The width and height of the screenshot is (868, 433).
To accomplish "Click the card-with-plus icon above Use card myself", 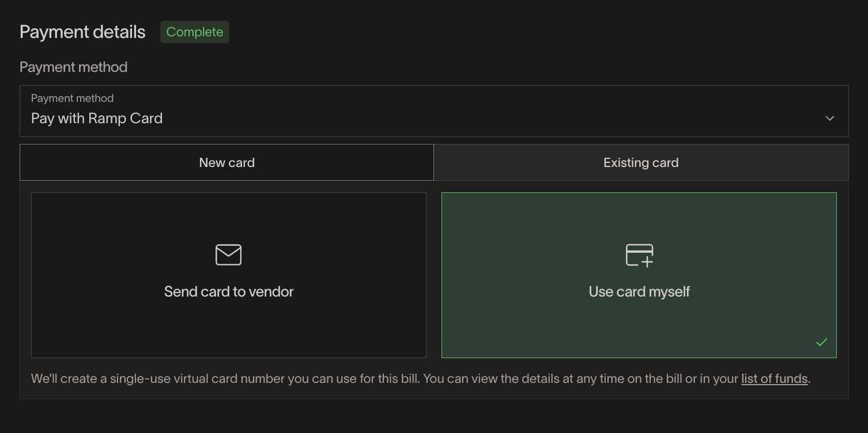I will (639, 254).
